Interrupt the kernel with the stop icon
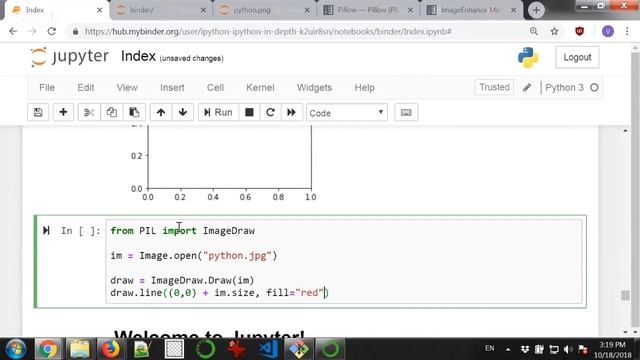 249,112
